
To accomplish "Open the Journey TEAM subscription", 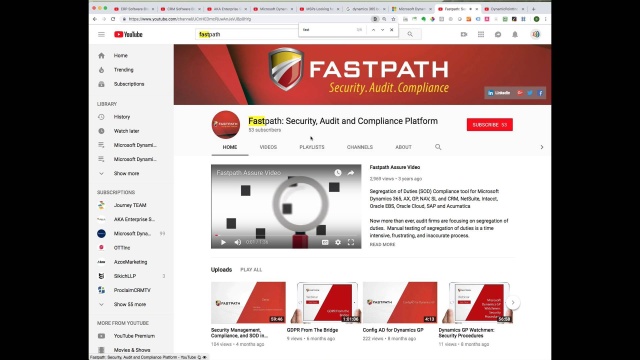I will (131, 205).
